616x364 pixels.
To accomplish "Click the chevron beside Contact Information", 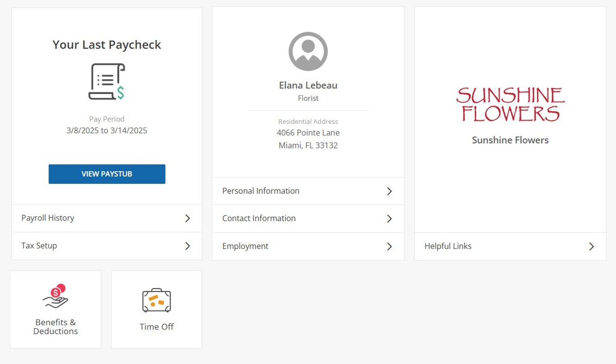I will pos(390,219).
